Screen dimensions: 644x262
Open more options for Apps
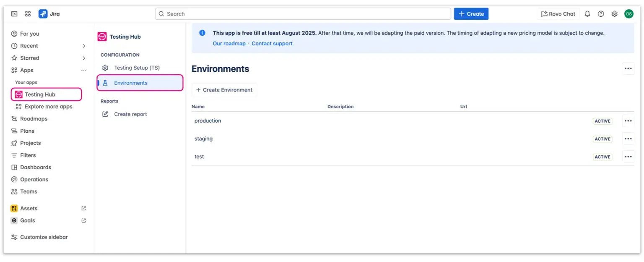click(x=83, y=70)
